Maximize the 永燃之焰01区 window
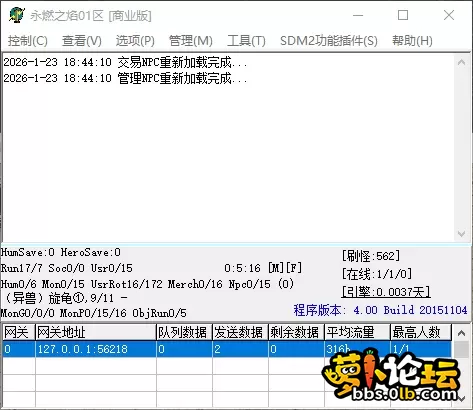 [403, 15]
